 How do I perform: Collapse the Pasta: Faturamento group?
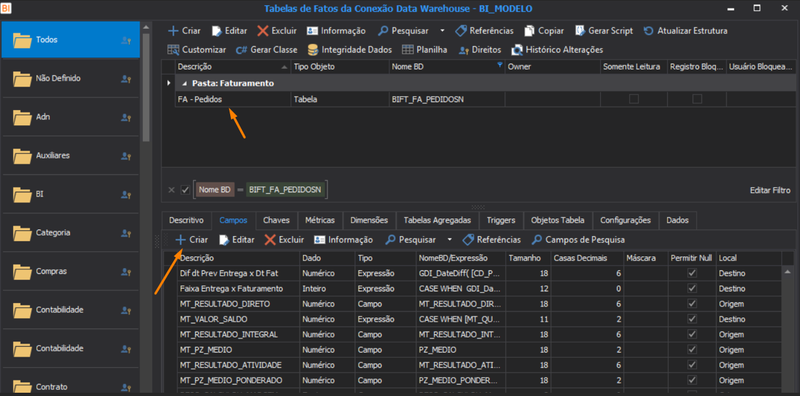tap(184, 83)
